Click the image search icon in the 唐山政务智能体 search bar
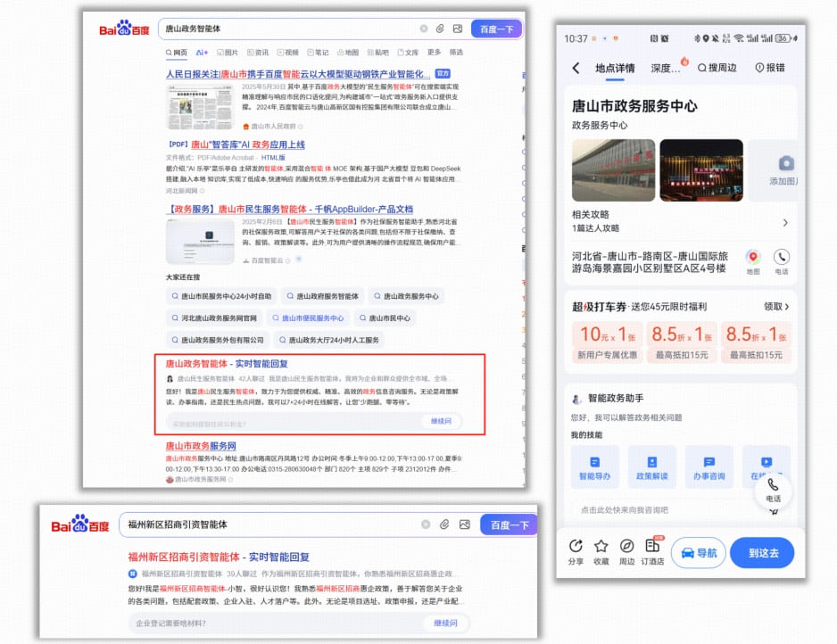This screenshot has height=644, width=837. pos(458,29)
